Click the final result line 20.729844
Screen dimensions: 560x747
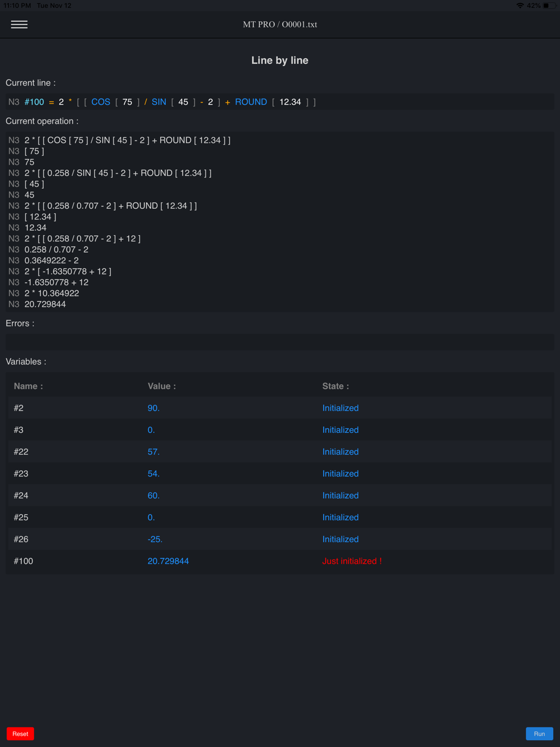45,304
